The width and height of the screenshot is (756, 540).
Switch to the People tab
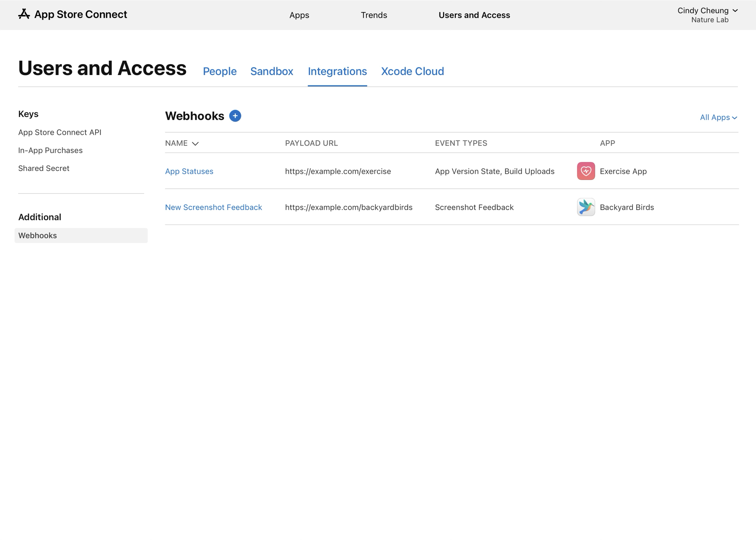220,71
